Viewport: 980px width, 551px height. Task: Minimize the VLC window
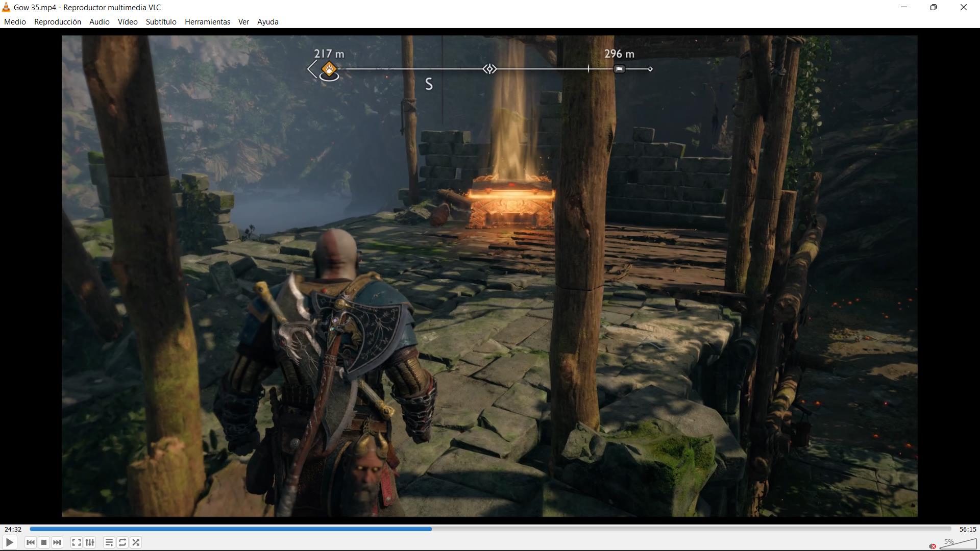(x=904, y=7)
